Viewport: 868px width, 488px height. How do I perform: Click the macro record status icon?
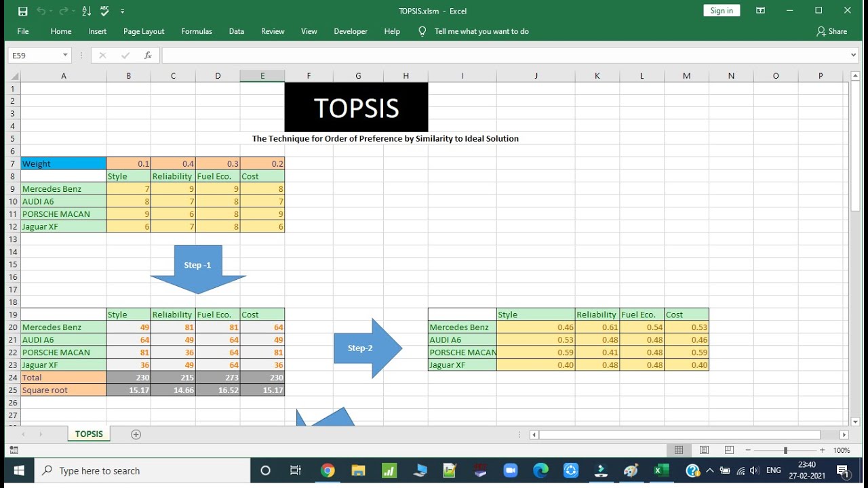(x=14, y=450)
